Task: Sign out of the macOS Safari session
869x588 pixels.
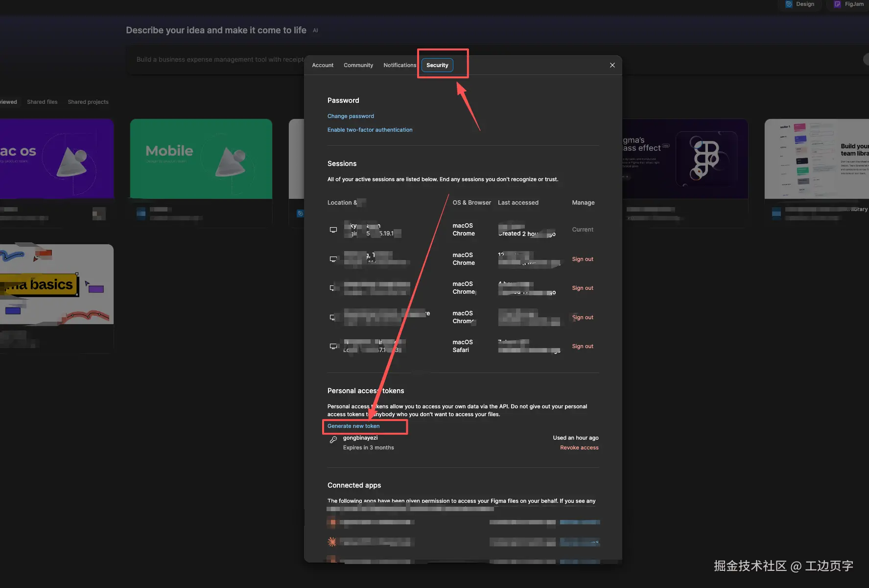Action: pyautogui.click(x=582, y=346)
